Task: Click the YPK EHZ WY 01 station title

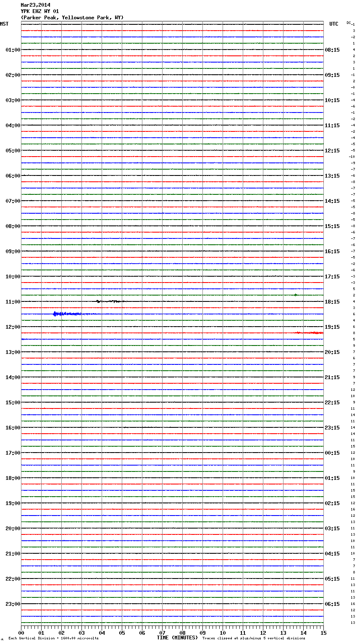Action: click(40, 11)
